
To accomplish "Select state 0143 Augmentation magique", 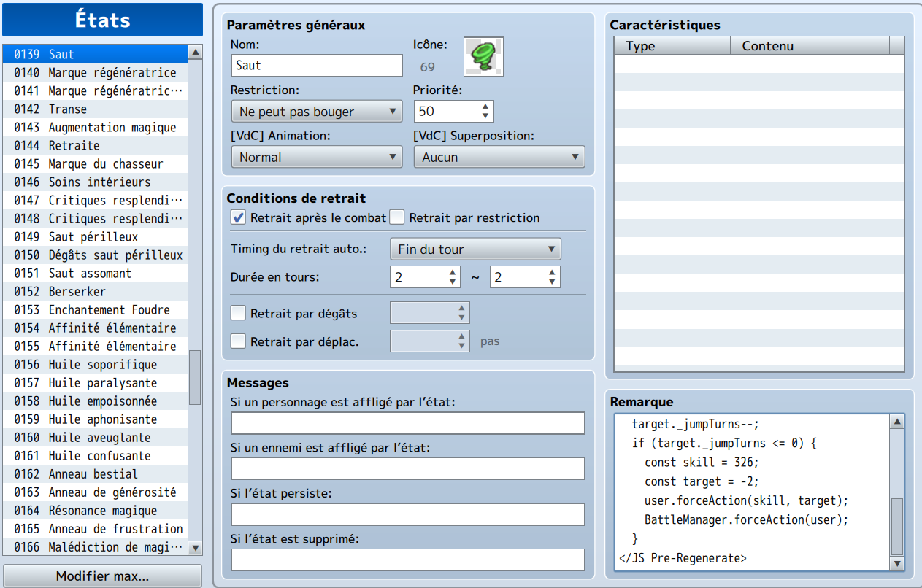I will point(95,127).
